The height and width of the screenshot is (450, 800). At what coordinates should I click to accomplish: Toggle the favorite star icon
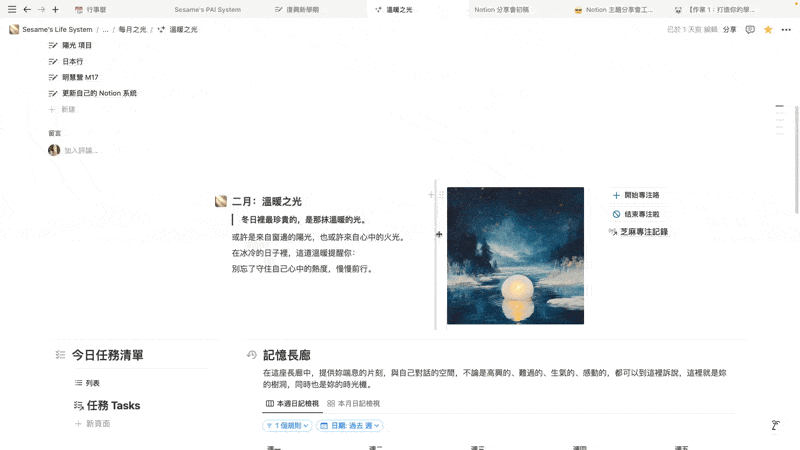click(x=768, y=30)
